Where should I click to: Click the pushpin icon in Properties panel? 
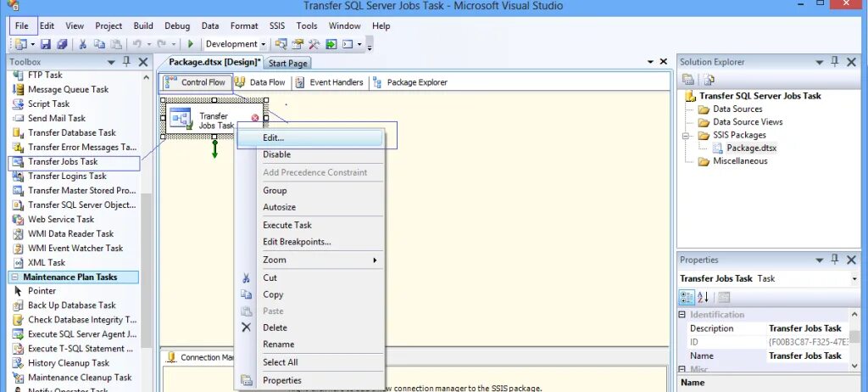coord(835,260)
